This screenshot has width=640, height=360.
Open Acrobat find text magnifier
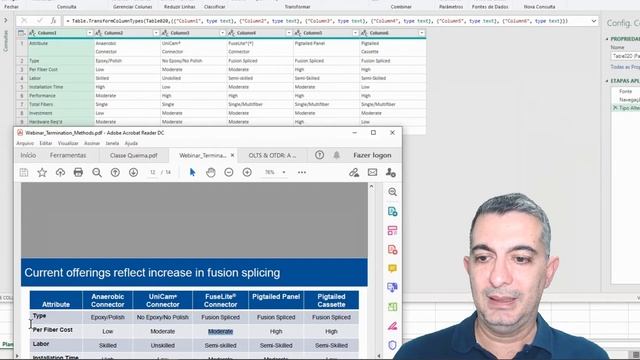click(x=97, y=173)
